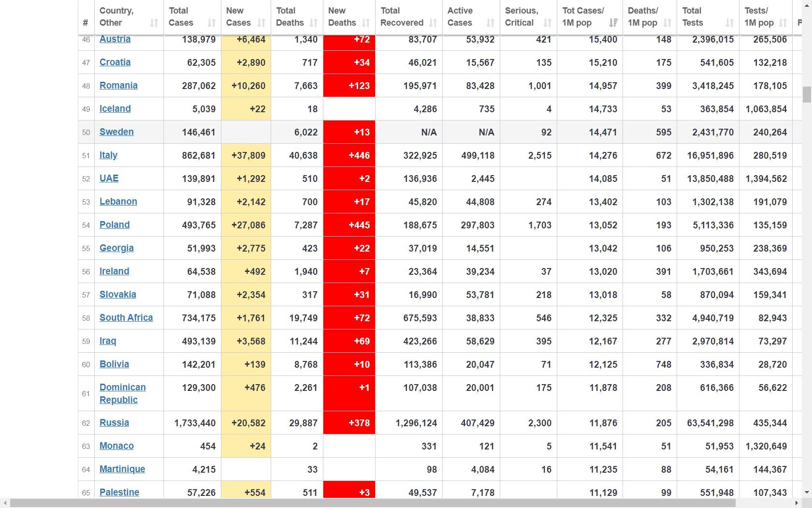This screenshot has width=812, height=508.
Task: Click the horizontal scrollbar at bottom
Action: click(373, 503)
